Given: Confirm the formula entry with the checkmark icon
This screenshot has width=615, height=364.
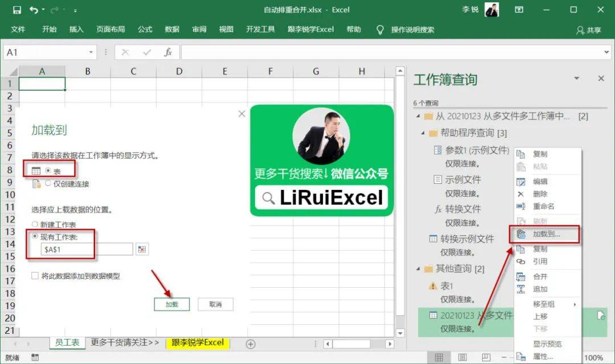Looking at the screenshot, I should pyautogui.click(x=147, y=52).
